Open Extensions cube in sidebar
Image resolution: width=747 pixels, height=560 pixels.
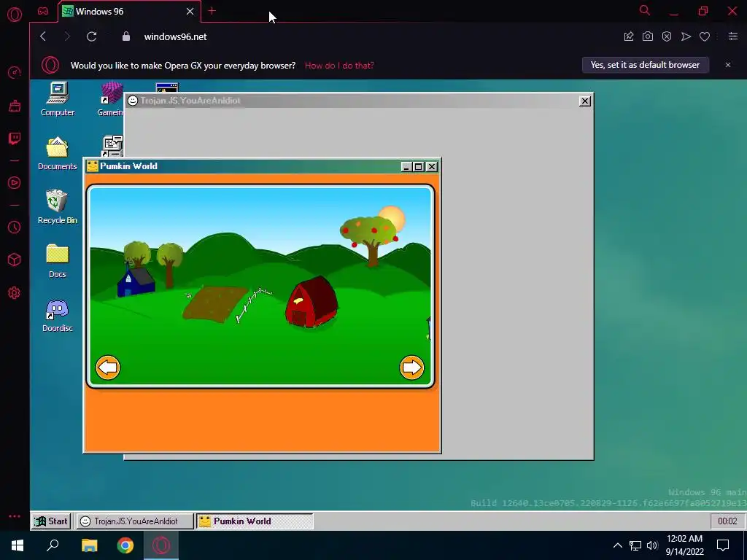click(15, 260)
